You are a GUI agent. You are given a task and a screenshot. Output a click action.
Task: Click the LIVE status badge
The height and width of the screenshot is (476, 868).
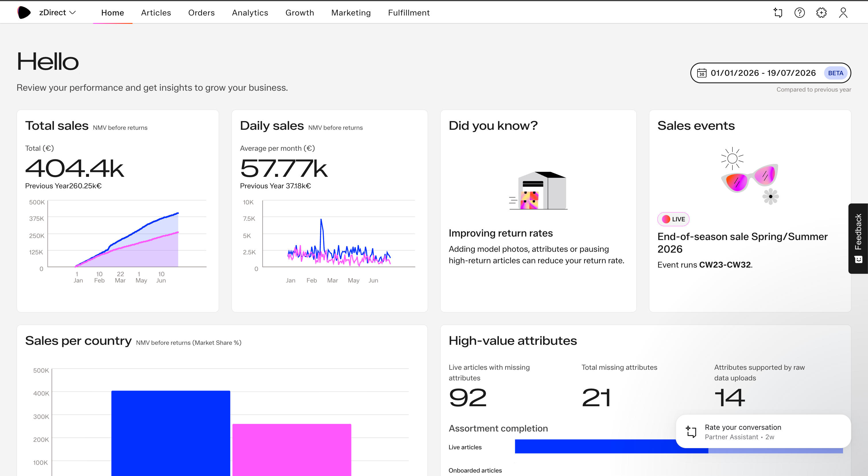(673, 219)
